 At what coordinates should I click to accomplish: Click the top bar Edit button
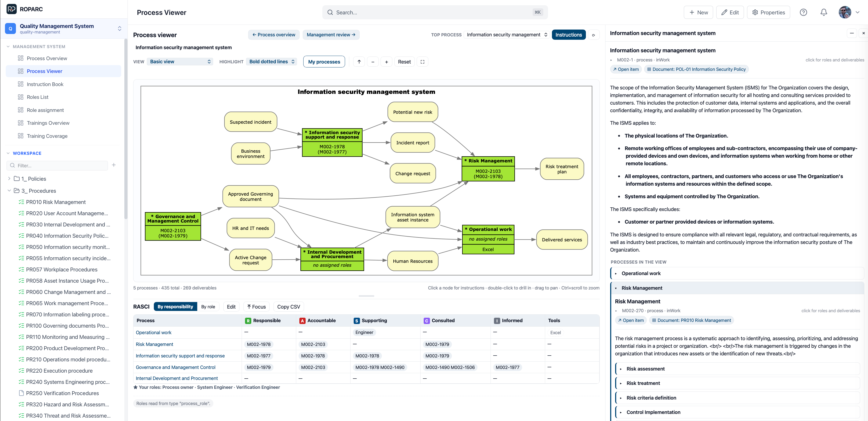(x=730, y=13)
